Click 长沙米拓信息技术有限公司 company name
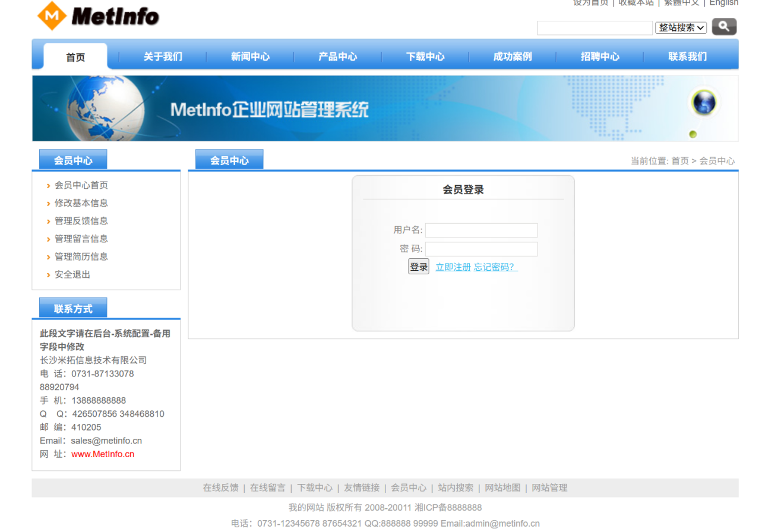762x532 pixels. 93,360
